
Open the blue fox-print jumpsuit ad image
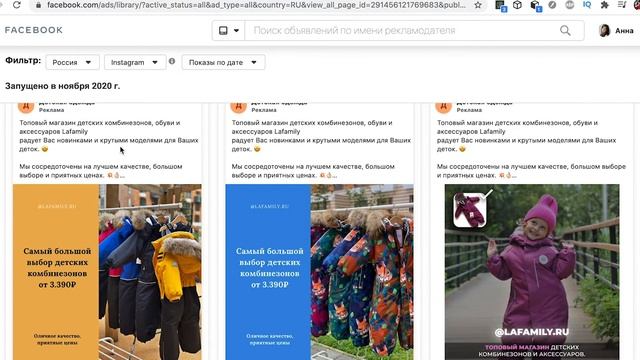point(320,272)
